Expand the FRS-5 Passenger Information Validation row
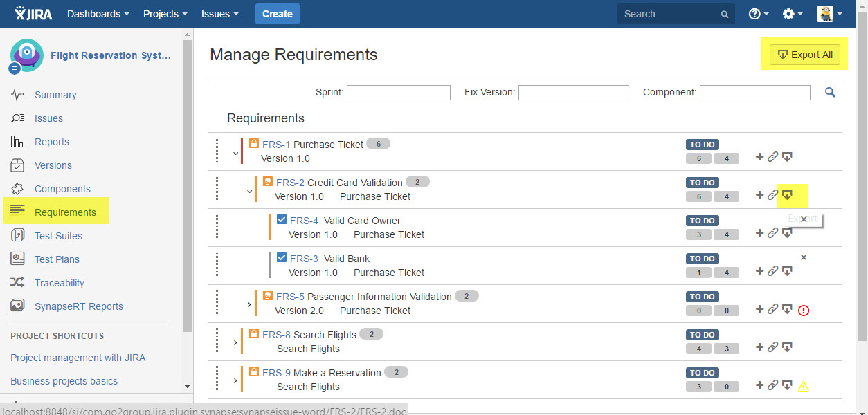The width and height of the screenshot is (868, 415). [249, 304]
